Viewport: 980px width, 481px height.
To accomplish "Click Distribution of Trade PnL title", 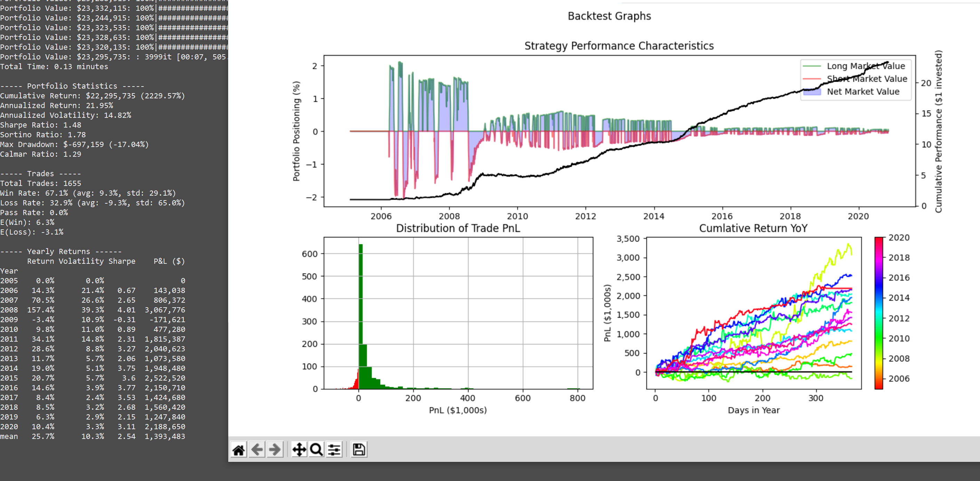I will pos(458,228).
